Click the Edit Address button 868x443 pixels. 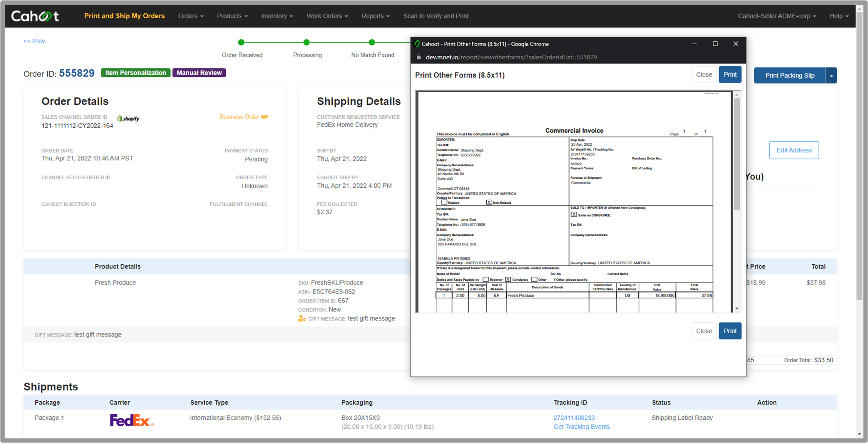tap(794, 150)
